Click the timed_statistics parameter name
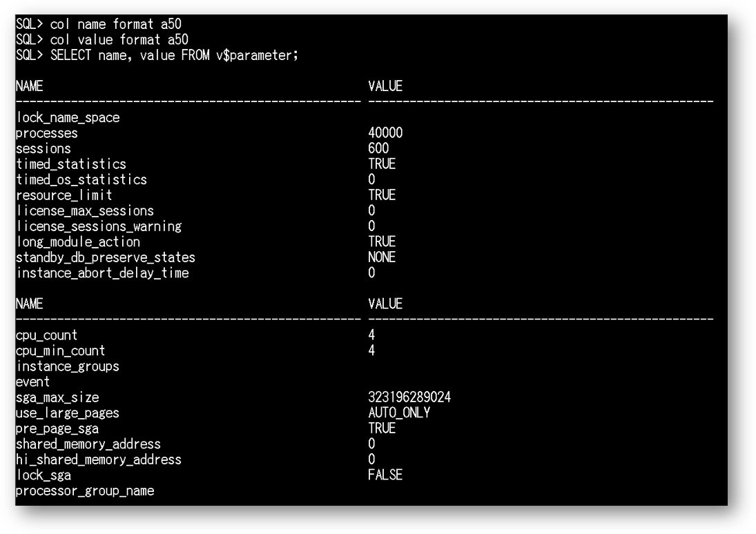This screenshot has height=534, width=756. (71, 164)
